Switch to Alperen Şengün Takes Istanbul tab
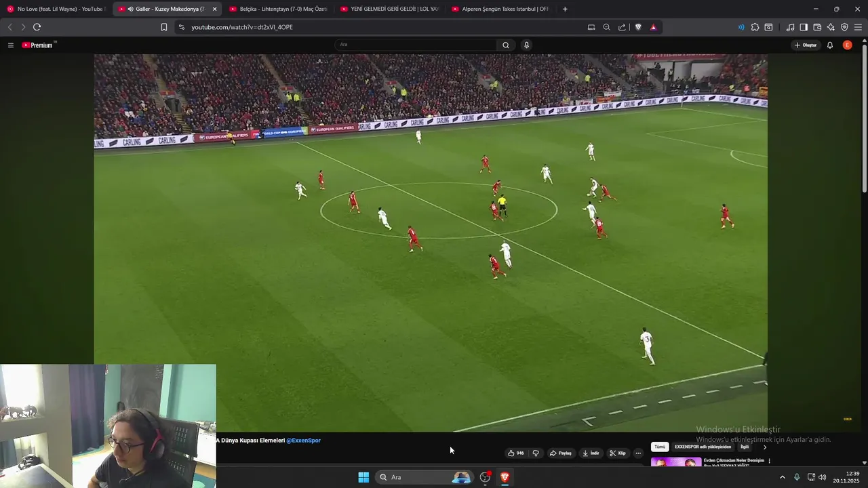The height and width of the screenshot is (488, 868). point(500,9)
